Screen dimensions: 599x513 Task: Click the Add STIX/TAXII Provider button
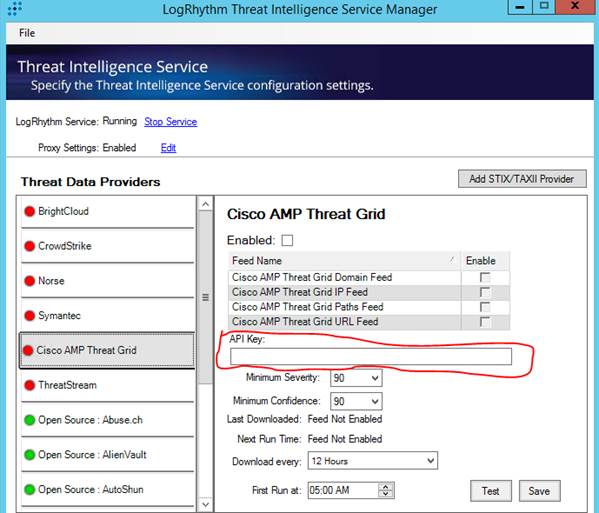coord(522,179)
